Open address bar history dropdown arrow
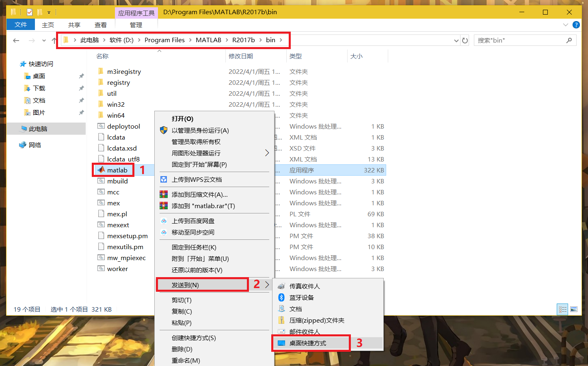This screenshot has height=366, width=588. [x=456, y=41]
